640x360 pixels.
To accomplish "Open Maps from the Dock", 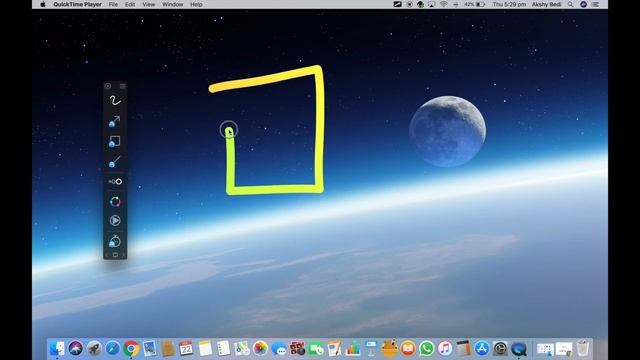I will click(x=242, y=349).
